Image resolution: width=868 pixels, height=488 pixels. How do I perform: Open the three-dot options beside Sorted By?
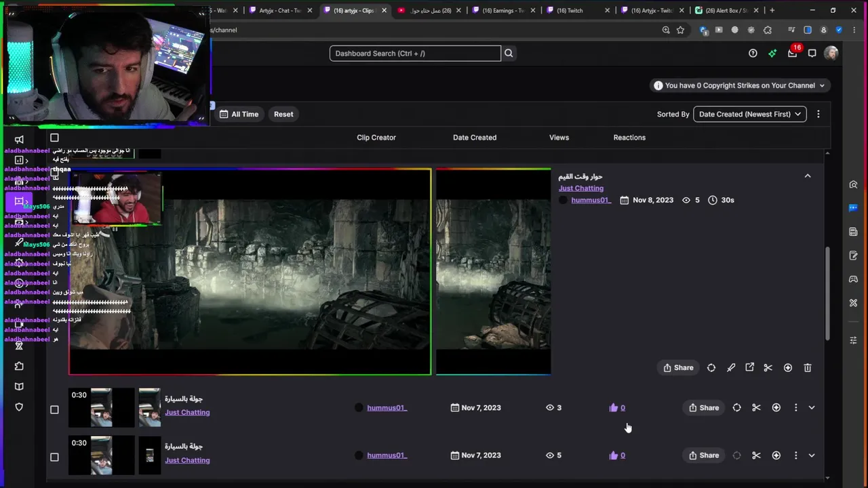pos(818,114)
